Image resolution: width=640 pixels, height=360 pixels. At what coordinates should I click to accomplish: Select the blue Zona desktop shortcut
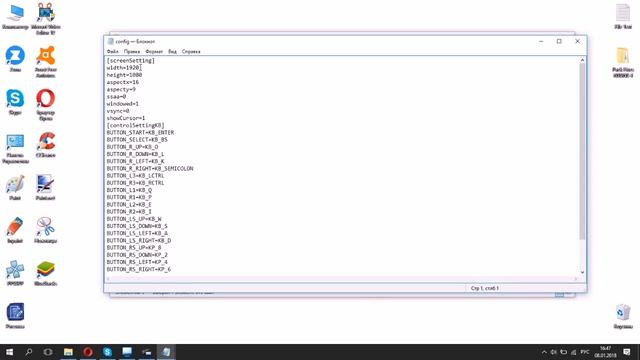click(x=15, y=59)
